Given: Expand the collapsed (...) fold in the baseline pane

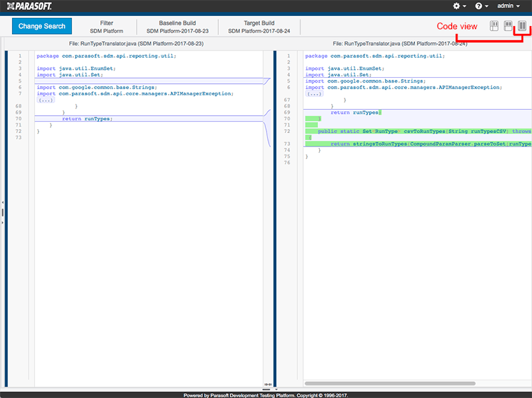Looking at the screenshot, I should (45, 100).
